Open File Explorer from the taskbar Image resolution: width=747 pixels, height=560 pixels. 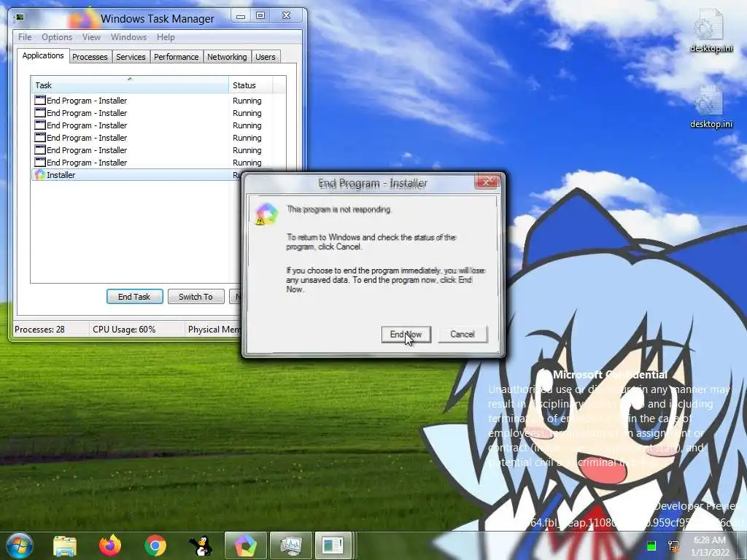[x=65, y=545]
